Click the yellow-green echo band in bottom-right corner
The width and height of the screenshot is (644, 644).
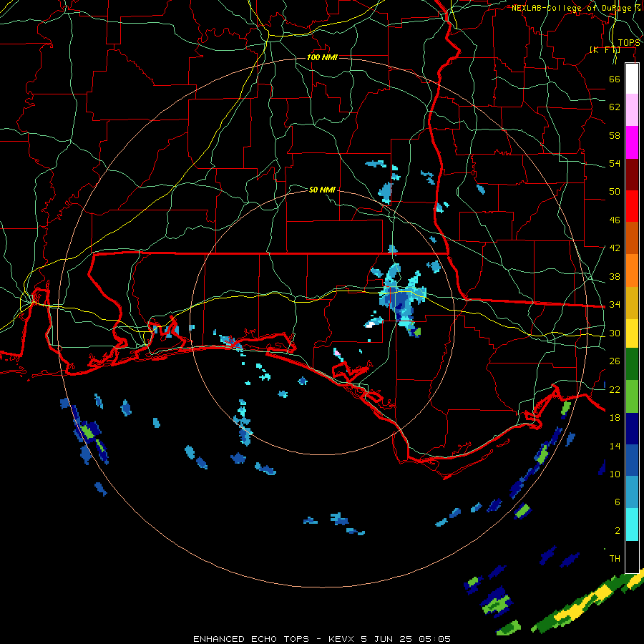(587, 602)
